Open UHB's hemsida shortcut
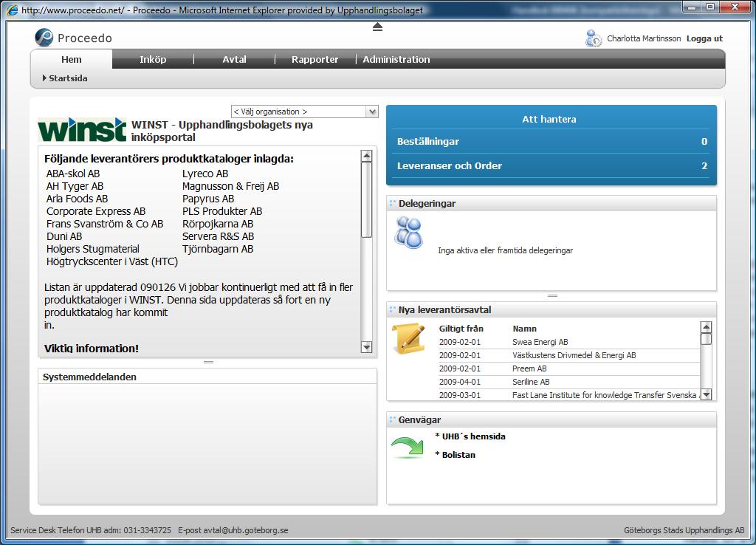756x545 pixels. (473, 436)
